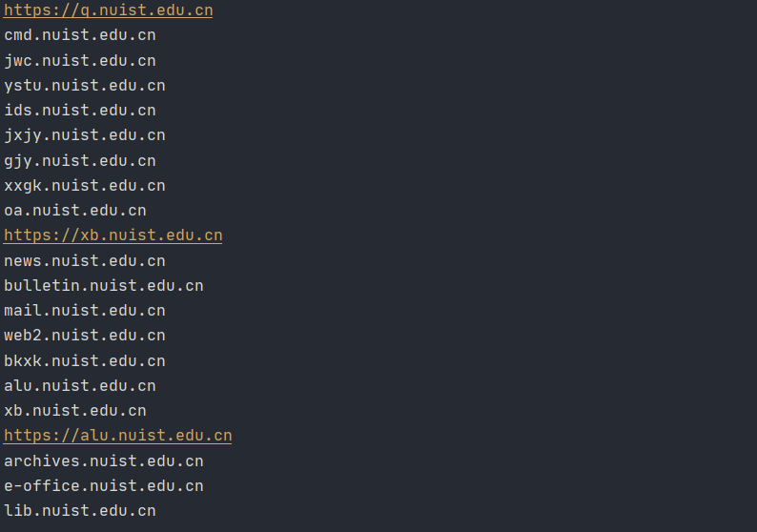Click the cmd.nuist.edu.cn line
The image size is (757, 532).
(80, 35)
